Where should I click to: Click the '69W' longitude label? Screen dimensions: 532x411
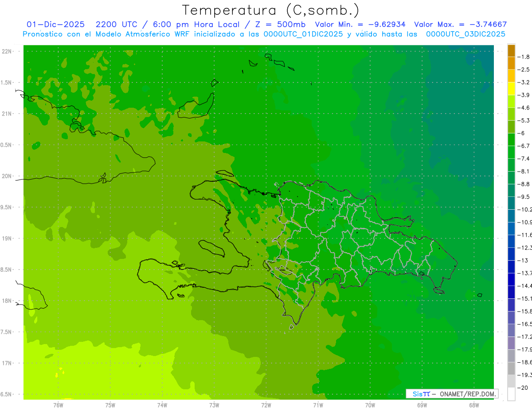pyautogui.click(x=422, y=405)
